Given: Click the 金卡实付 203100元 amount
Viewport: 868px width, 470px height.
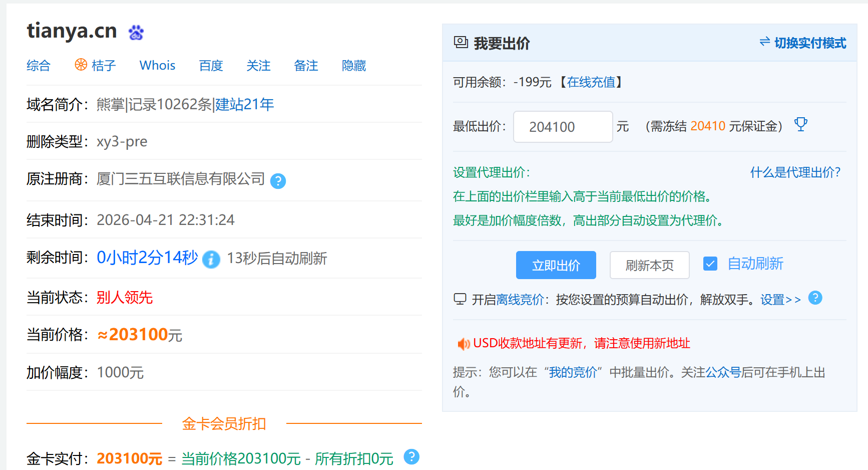Looking at the screenshot, I should [130, 458].
